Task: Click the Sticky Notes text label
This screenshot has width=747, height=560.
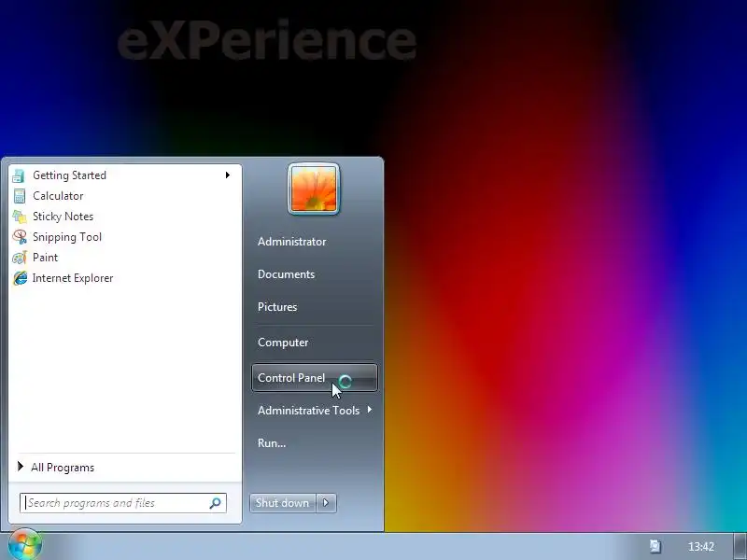Action: point(63,217)
